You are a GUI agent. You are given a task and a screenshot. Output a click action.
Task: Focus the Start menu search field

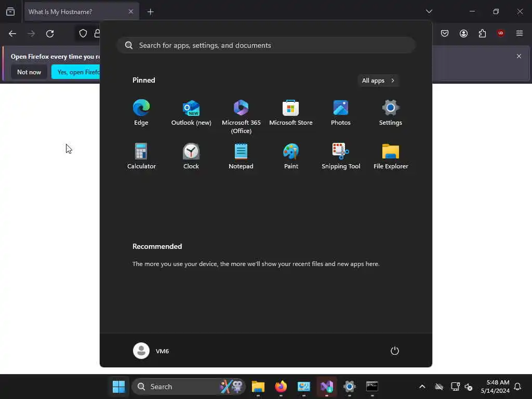266,45
